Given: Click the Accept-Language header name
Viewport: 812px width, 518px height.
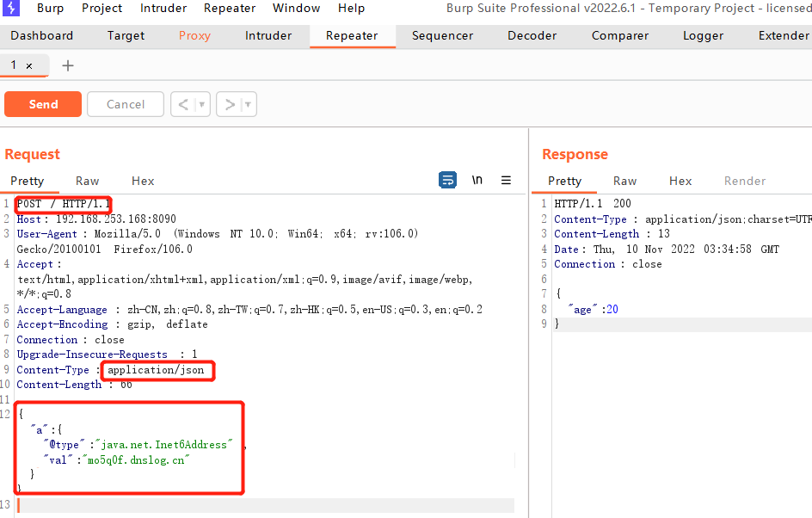Looking at the screenshot, I should [62, 310].
